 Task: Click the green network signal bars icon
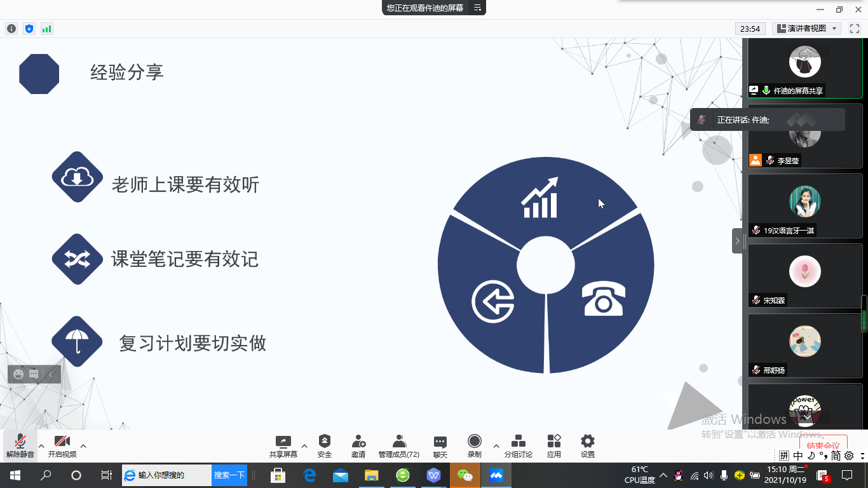[x=46, y=29]
